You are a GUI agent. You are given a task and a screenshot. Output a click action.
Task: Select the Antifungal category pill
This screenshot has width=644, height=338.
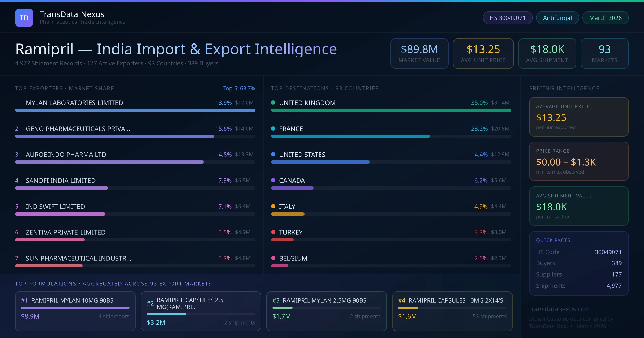click(557, 18)
